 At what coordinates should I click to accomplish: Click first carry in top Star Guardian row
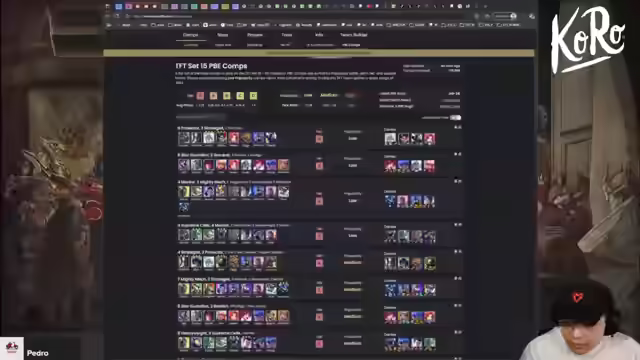(390, 166)
